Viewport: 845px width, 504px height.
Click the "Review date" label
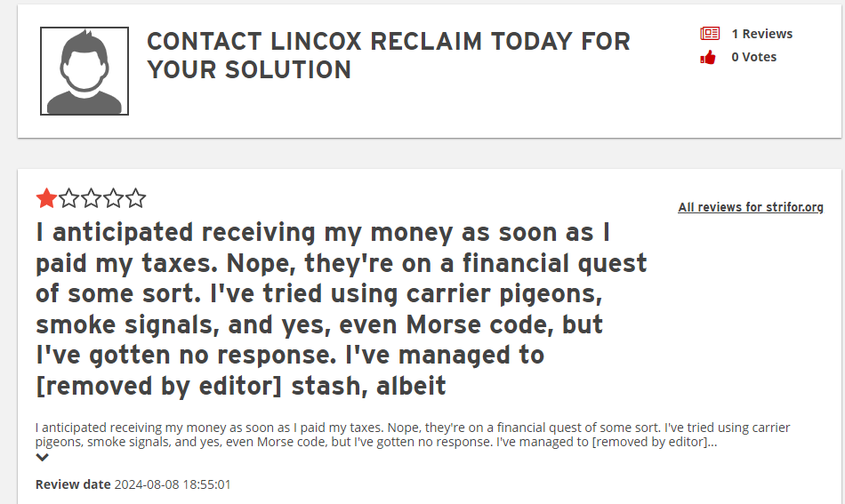point(73,484)
